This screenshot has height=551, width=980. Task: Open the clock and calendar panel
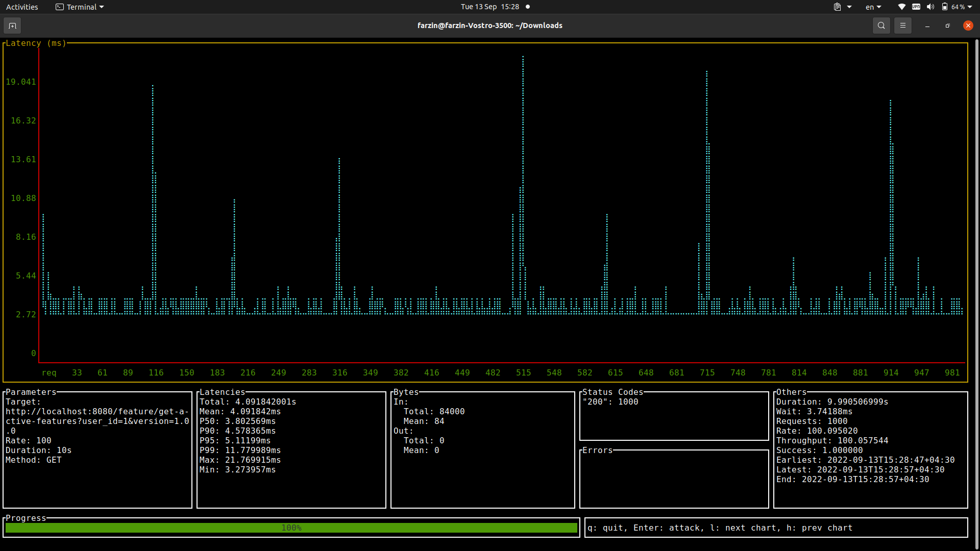coord(489,7)
